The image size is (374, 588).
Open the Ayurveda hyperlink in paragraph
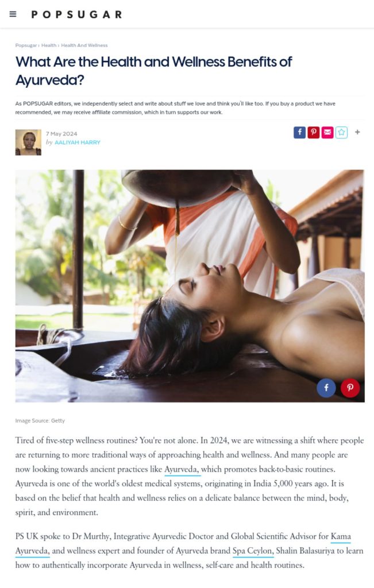(181, 470)
